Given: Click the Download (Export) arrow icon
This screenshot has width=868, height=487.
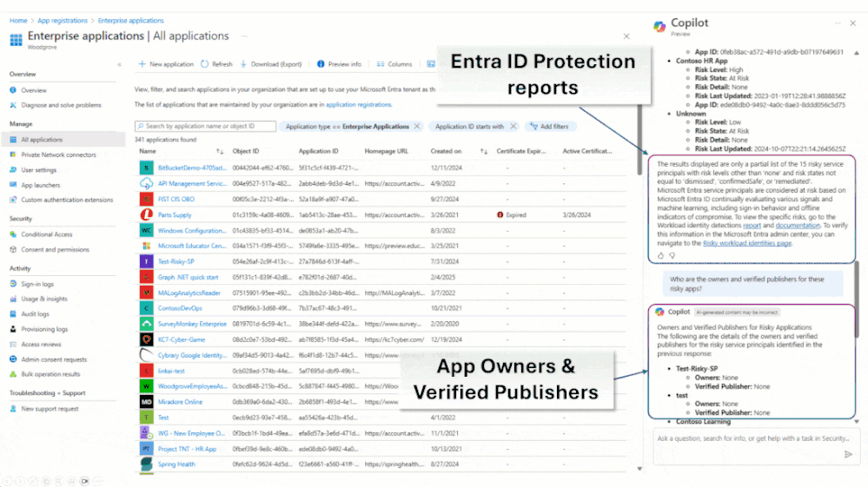Looking at the screenshot, I should coord(243,64).
